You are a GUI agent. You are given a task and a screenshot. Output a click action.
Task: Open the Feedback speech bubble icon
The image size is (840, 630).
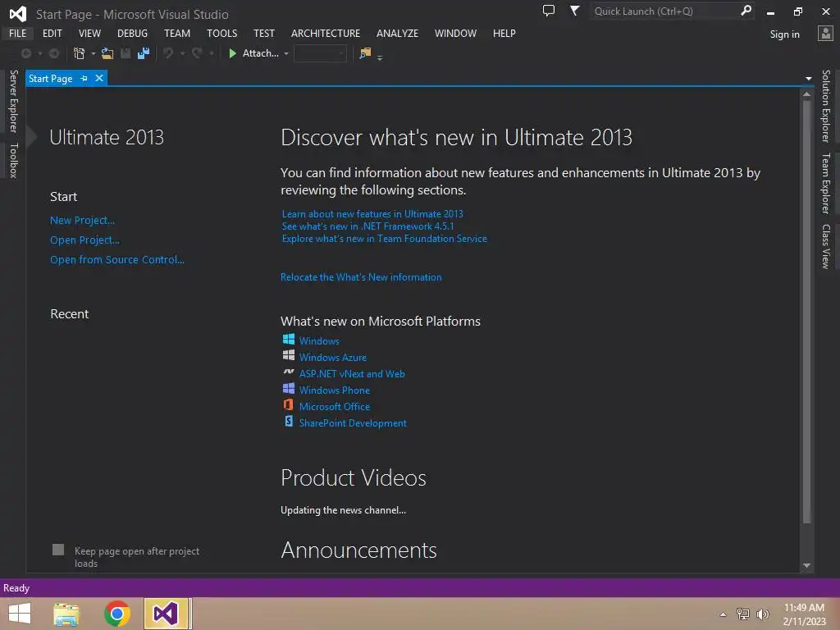tap(549, 11)
